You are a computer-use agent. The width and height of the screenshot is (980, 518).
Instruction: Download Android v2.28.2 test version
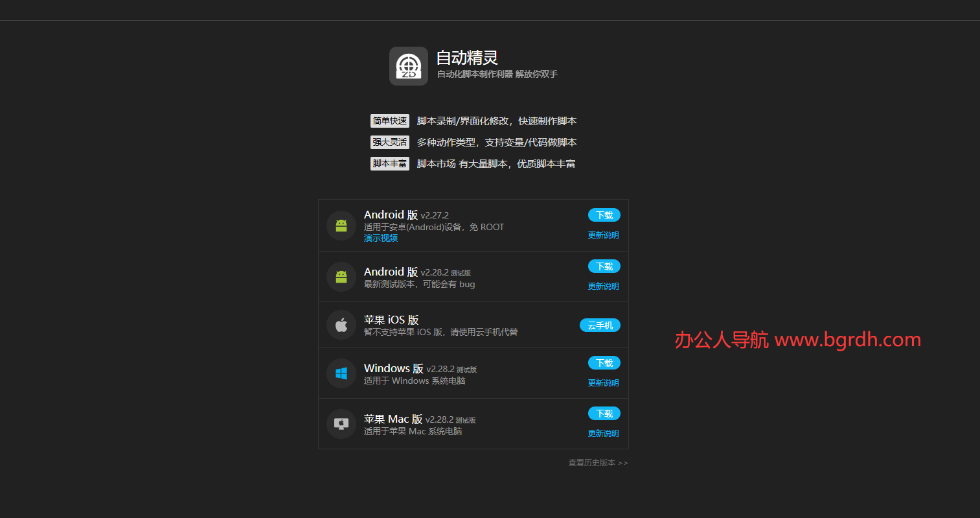pyautogui.click(x=604, y=266)
